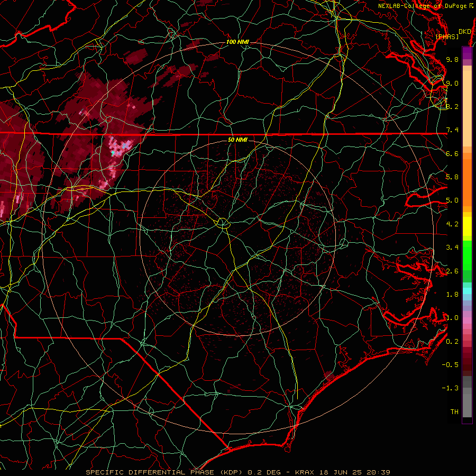Click the 6.6 value on the color scale
Image resolution: width=476 pixels, height=476 pixels.
(x=452, y=153)
